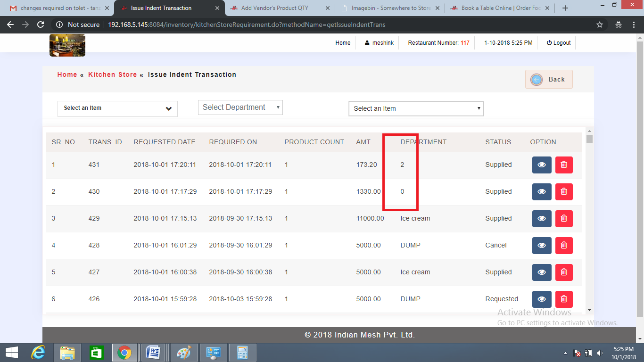Click amount 11000.00 cell

pos(370,219)
